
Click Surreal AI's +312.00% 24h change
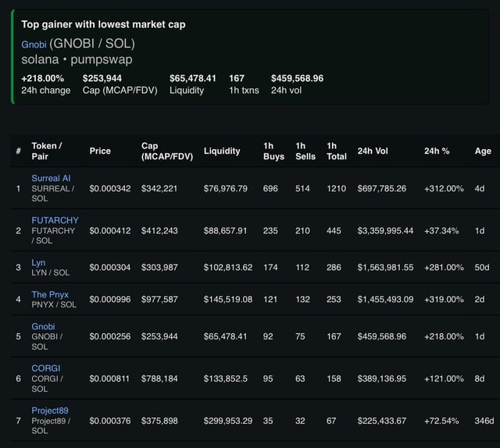(x=444, y=188)
